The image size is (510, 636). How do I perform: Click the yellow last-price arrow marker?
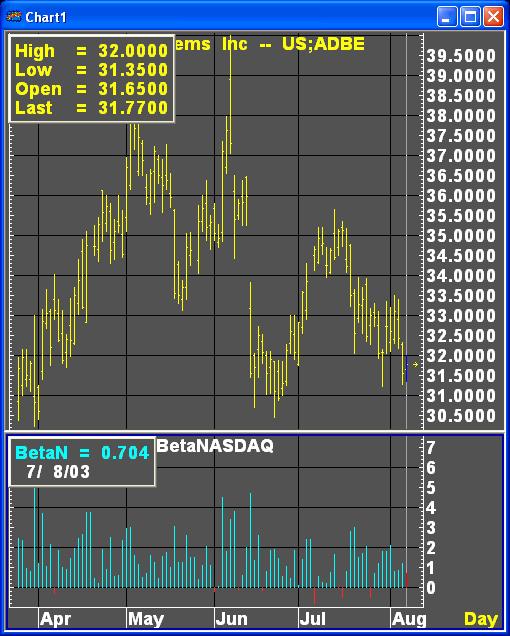pos(415,365)
